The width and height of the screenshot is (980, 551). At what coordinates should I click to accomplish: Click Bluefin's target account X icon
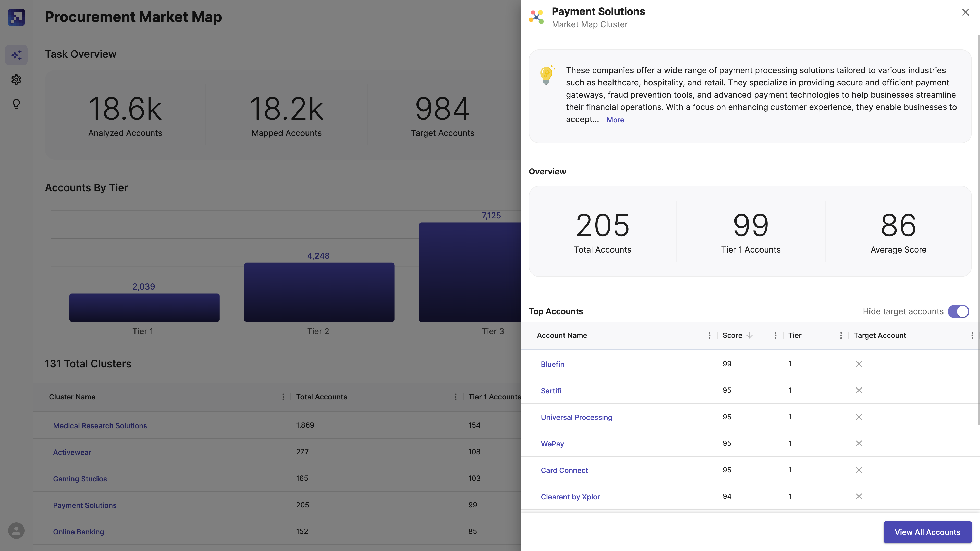pyautogui.click(x=859, y=364)
